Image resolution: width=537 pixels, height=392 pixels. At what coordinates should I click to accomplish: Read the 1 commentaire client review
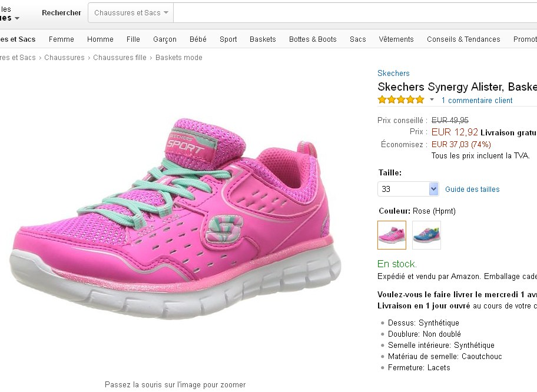click(x=477, y=101)
